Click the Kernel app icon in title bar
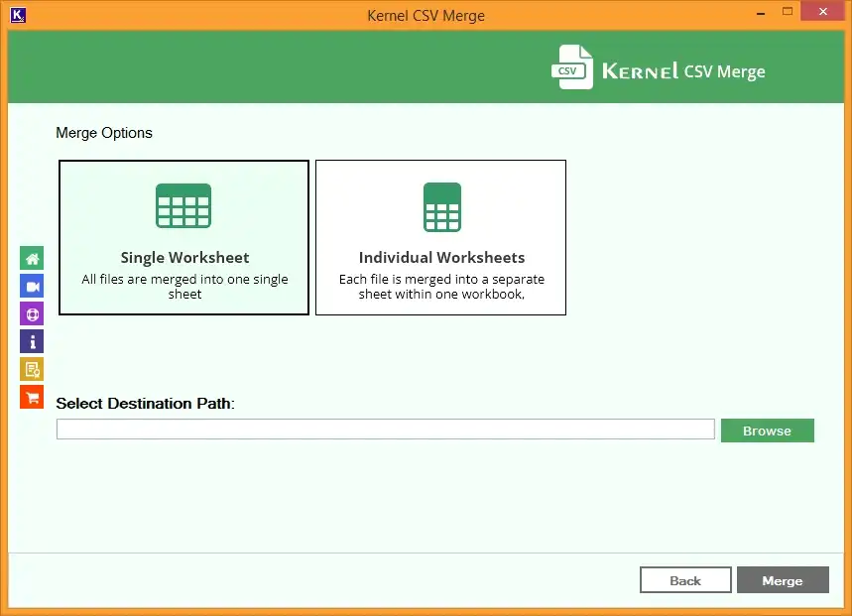The image size is (852, 616). 18,15
